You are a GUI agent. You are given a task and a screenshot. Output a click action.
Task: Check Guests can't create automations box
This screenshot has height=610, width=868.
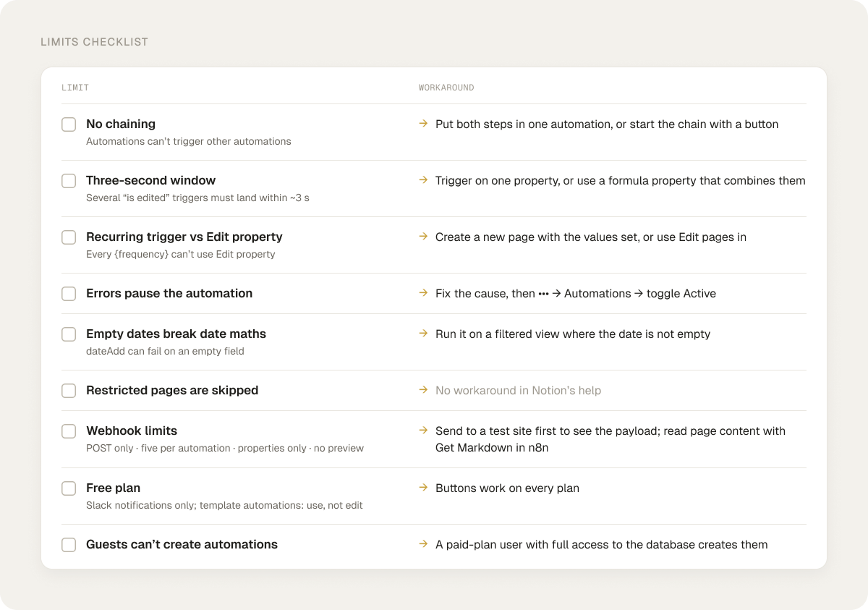point(69,545)
